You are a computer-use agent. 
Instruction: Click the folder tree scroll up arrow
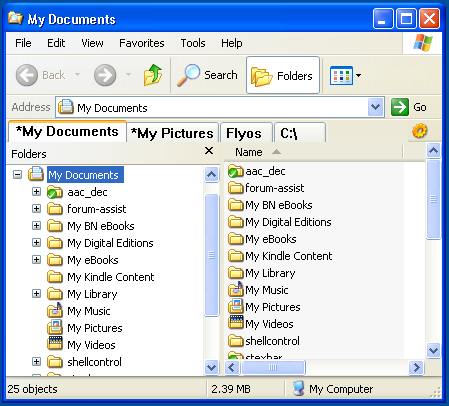[211, 174]
